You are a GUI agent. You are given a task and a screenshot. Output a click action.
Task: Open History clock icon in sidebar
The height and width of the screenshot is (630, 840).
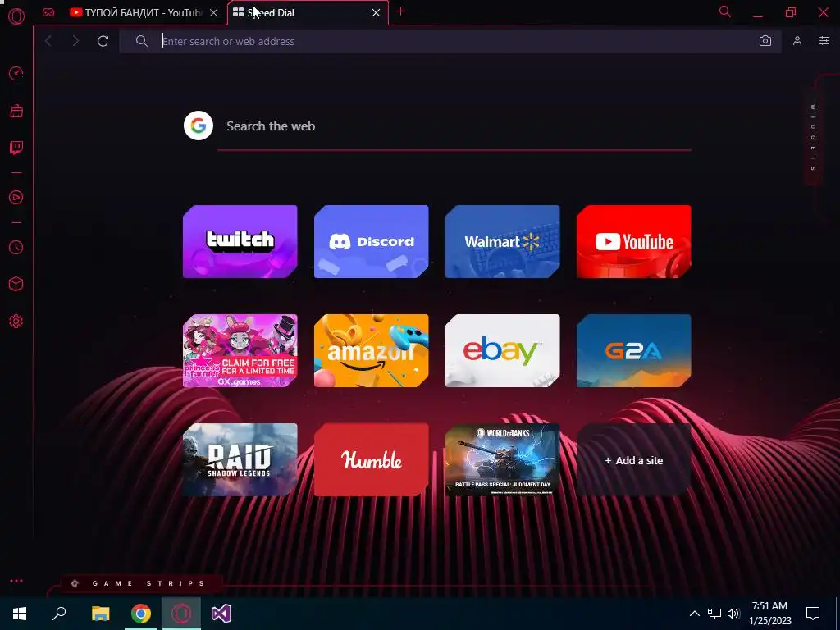coord(16,247)
